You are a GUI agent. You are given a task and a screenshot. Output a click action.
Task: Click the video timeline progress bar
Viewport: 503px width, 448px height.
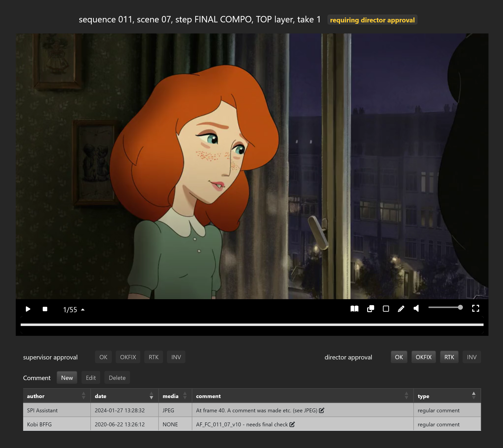(252, 325)
